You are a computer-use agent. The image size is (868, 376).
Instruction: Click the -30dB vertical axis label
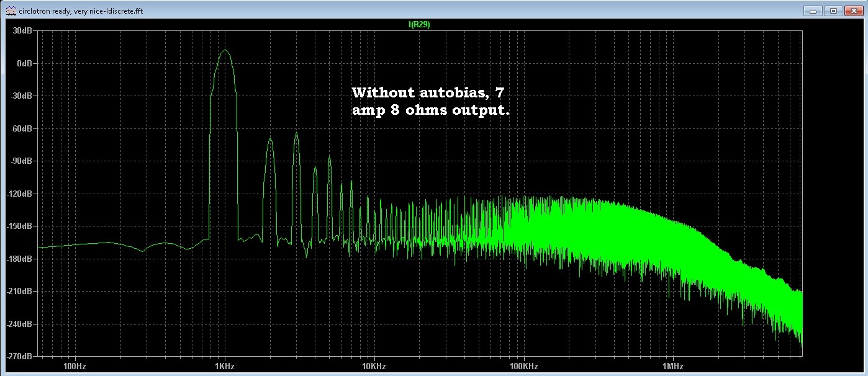(x=20, y=96)
